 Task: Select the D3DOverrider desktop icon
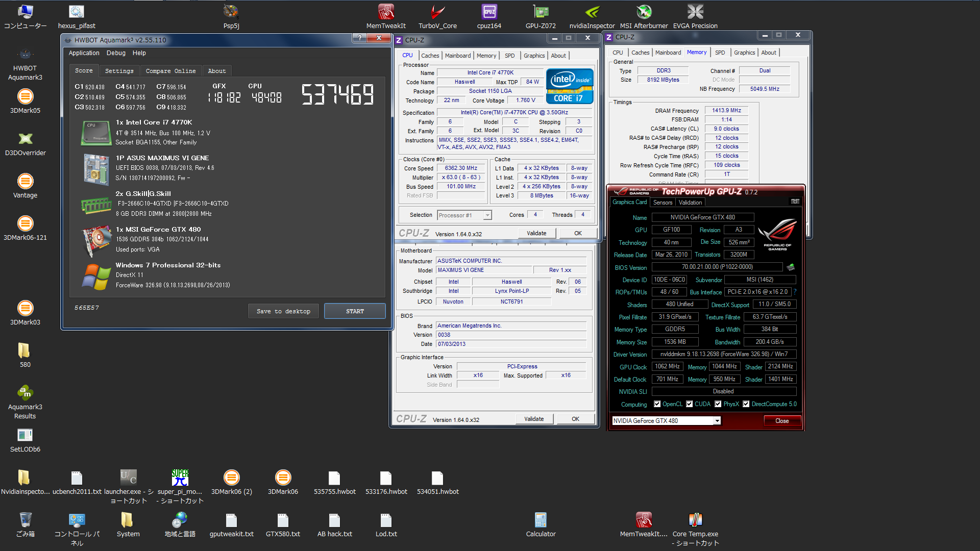(25, 143)
